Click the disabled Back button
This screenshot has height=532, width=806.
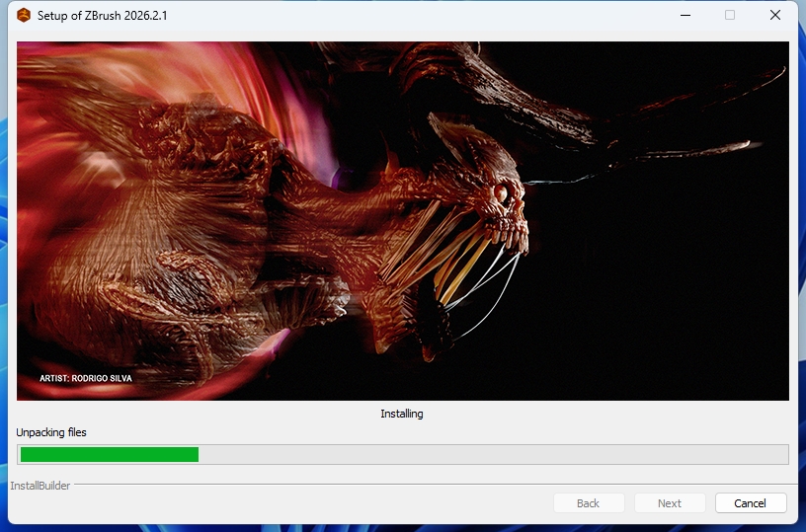589,503
